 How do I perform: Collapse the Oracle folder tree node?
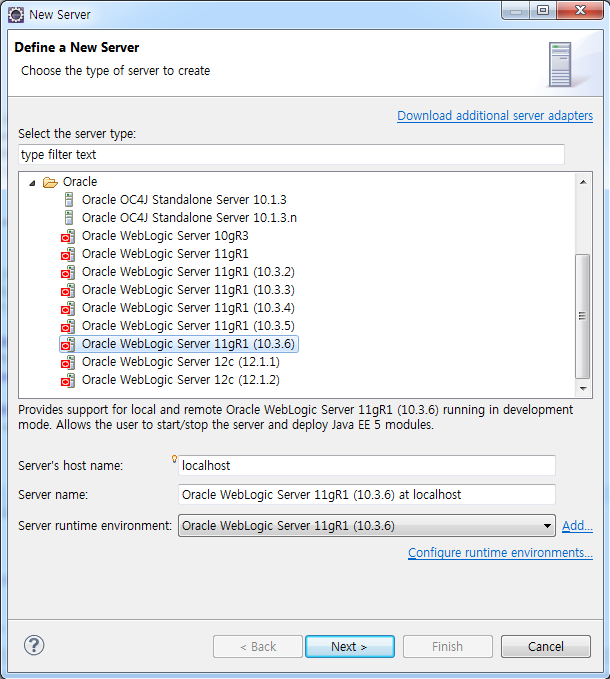(x=32, y=183)
